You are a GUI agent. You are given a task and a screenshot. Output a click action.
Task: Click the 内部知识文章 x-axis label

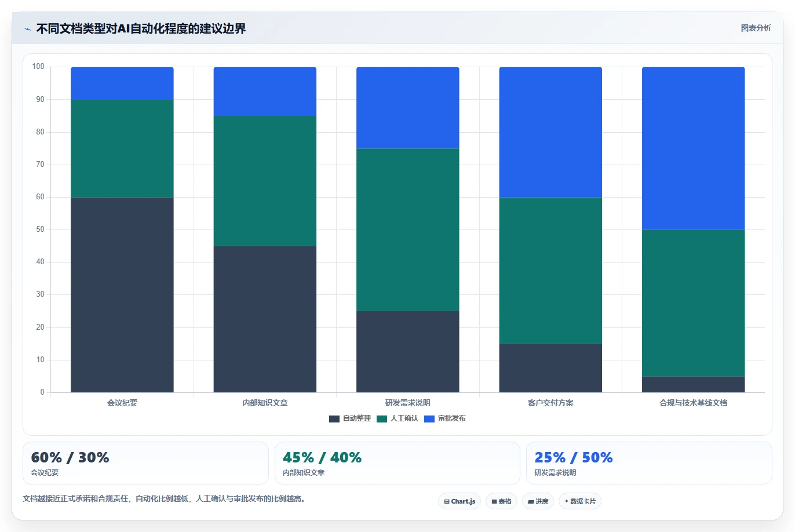pyautogui.click(x=265, y=403)
